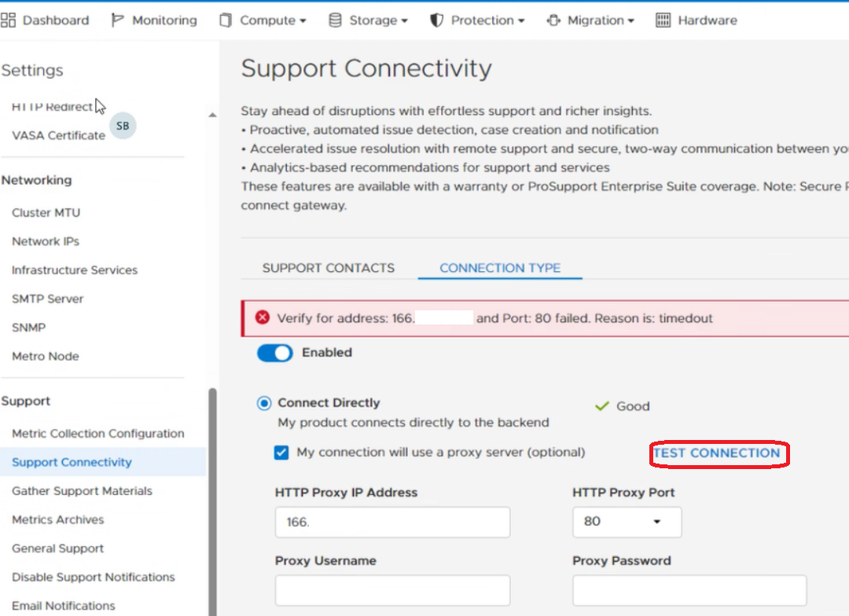Expand the Protection menu dropdown arrow
The image size is (849, 616).
pos(521,21)
